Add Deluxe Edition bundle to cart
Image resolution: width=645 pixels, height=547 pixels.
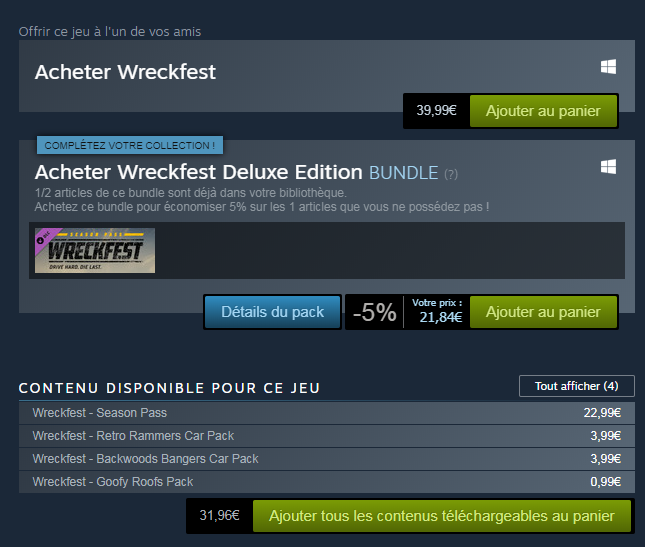pos(543,312)
